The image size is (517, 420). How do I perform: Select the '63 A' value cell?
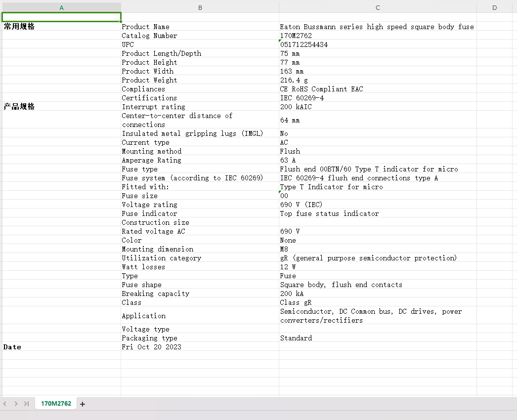(x=378, y=160)
